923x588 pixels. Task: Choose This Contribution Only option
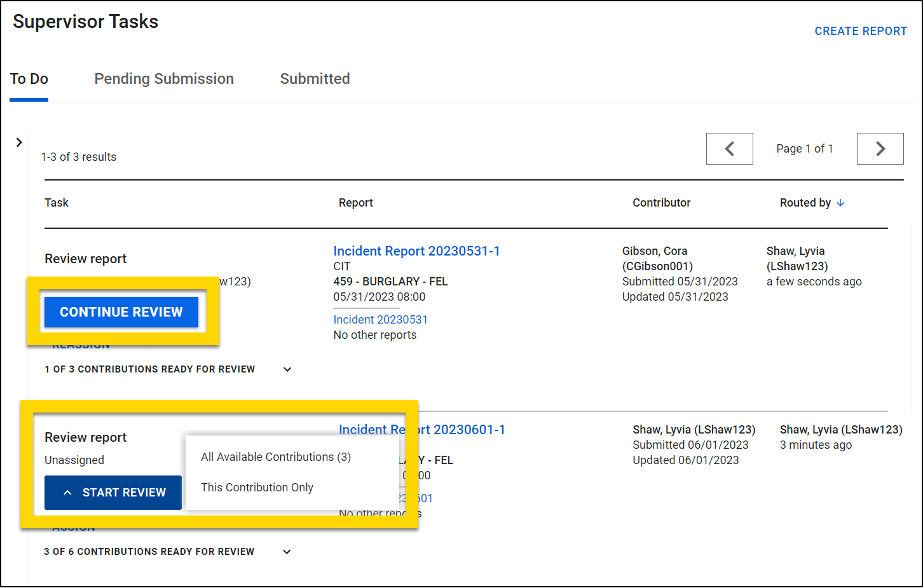click(257, 487)
